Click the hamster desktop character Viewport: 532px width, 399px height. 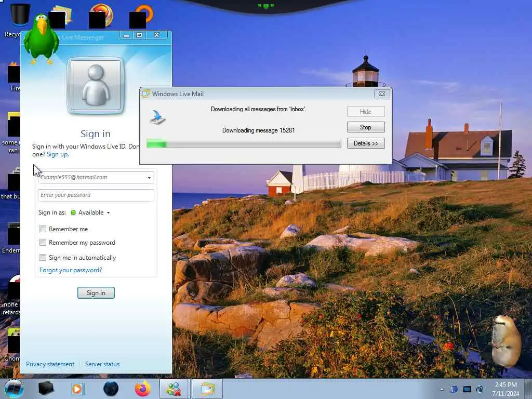(x=506, y=341)
